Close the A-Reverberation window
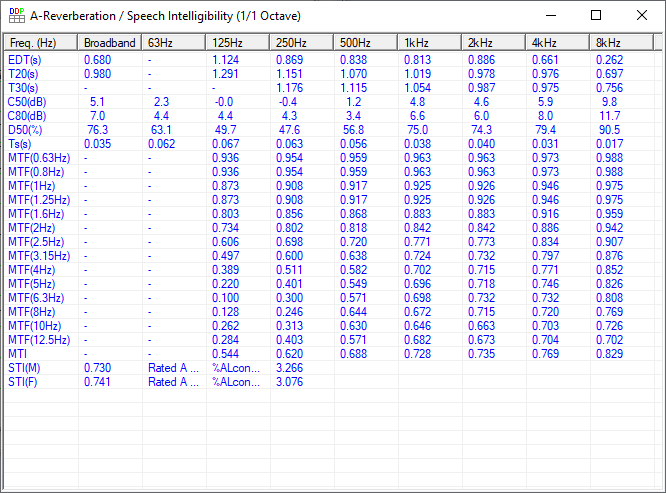666x493 pixels. (x=641, y=16)
